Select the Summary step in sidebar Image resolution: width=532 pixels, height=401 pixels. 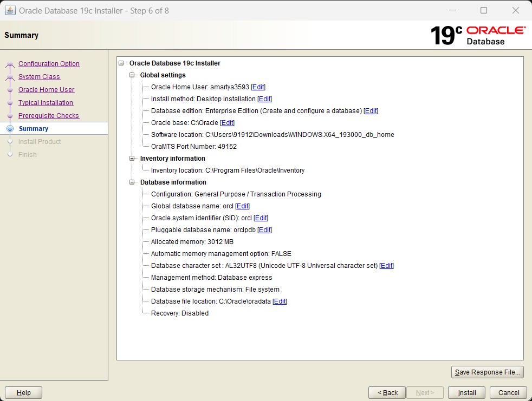[x=33, y=128]
